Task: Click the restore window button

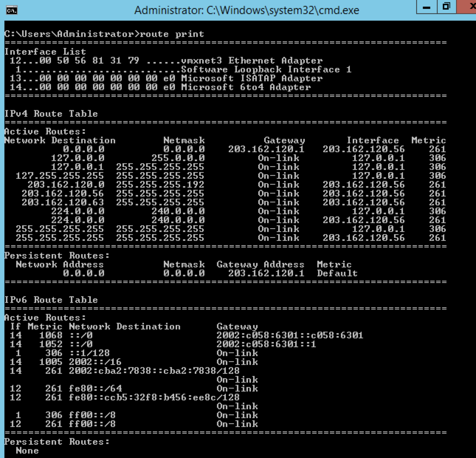Action: [x=446, y=7]
